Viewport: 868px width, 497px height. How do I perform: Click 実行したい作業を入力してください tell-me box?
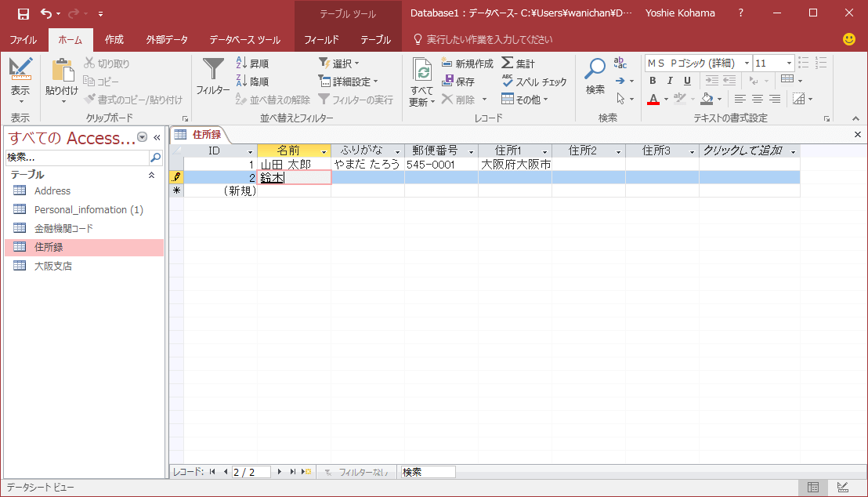click(490, 39)
